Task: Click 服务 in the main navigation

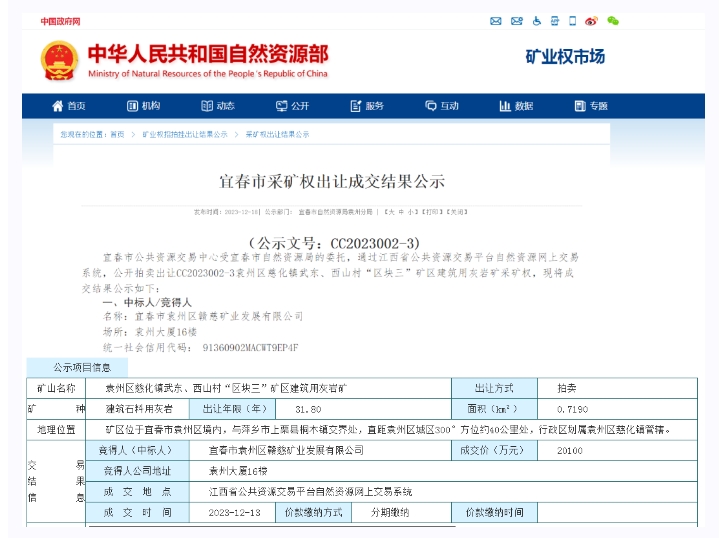Action: pos(367,106)
